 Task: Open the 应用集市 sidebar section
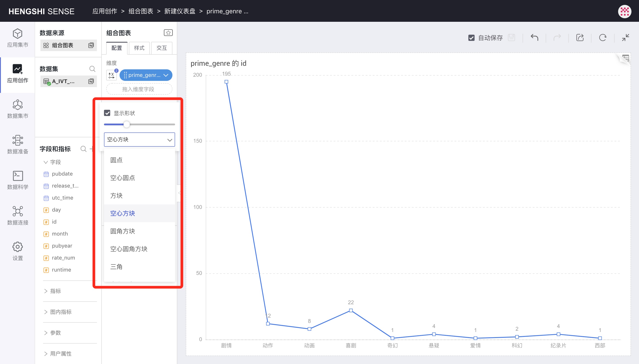pyautogui.click(x=18, y=38)
